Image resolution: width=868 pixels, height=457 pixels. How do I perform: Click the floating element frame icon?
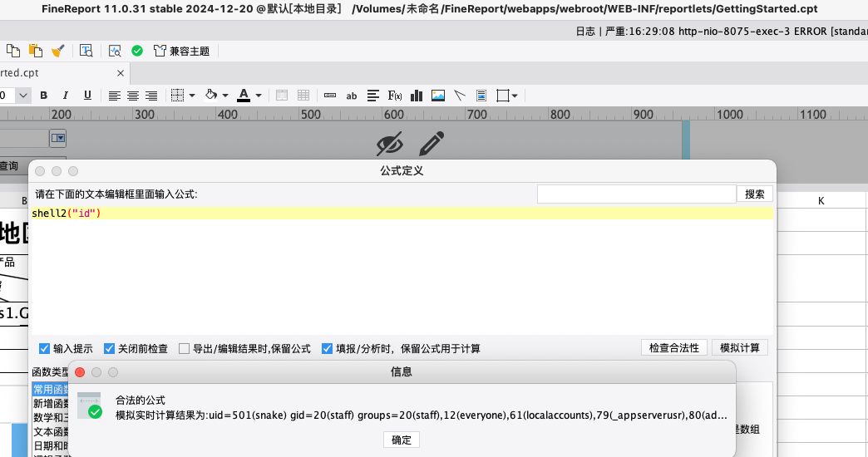pos(503,96)
